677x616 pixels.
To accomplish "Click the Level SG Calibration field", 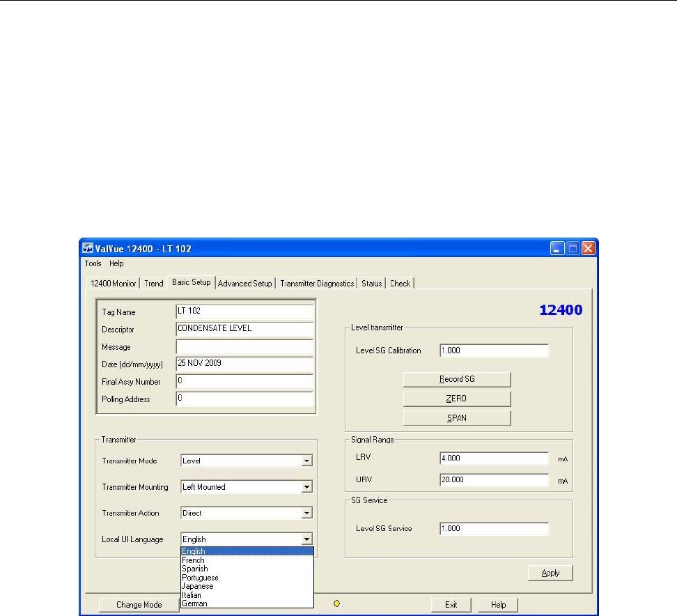I will [x=494, y=351].
